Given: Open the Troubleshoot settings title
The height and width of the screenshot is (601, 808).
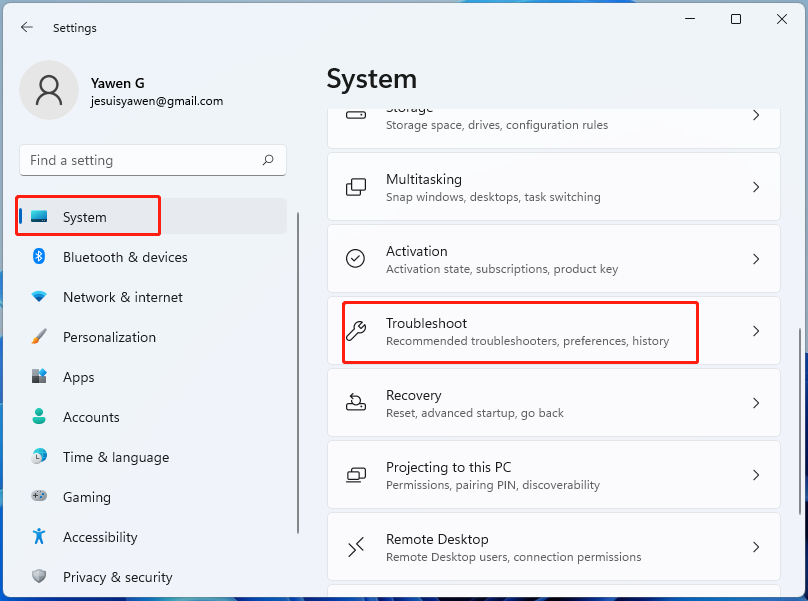Looking at the screenshot, I should click(426, 323).
